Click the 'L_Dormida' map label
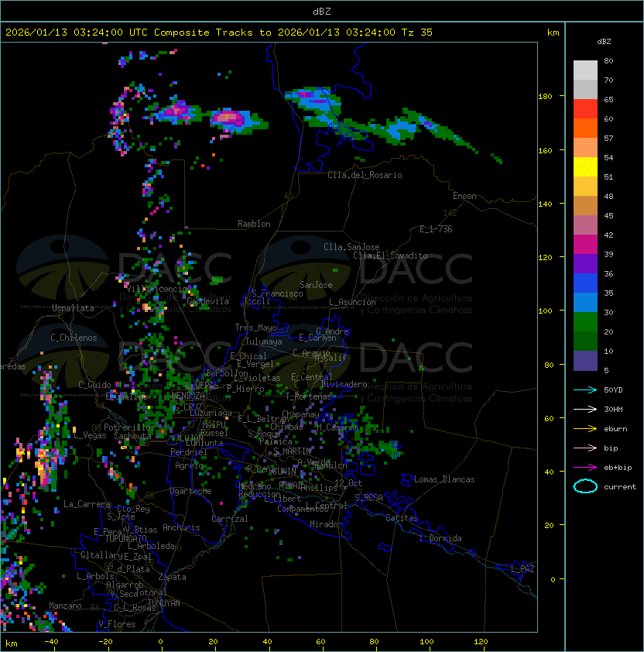Image resolution: width=644 pixels, height=652 pixels. (x=440, y=538)
